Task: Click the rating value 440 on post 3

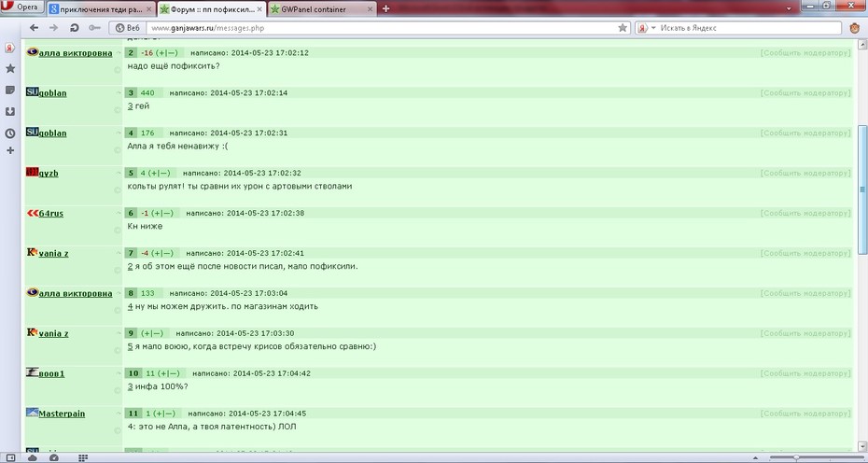Action: click(x=147, y=93)
